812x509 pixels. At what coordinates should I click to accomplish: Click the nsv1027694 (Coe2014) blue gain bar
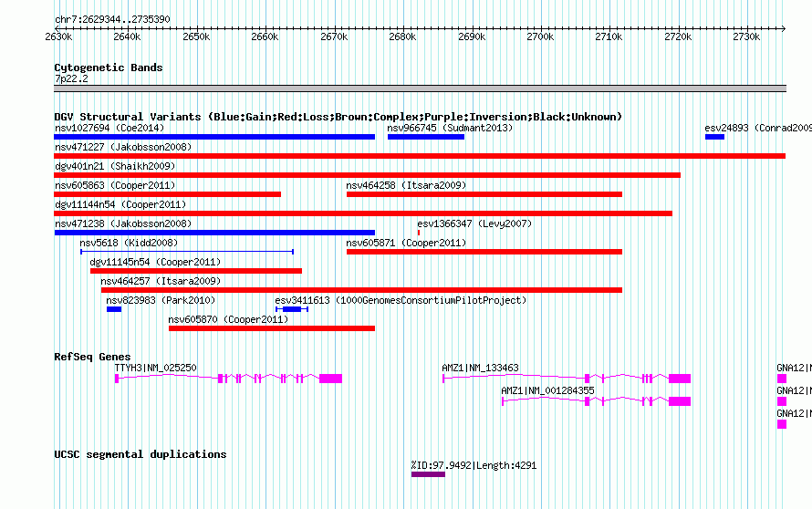click(x=214, y=137)
